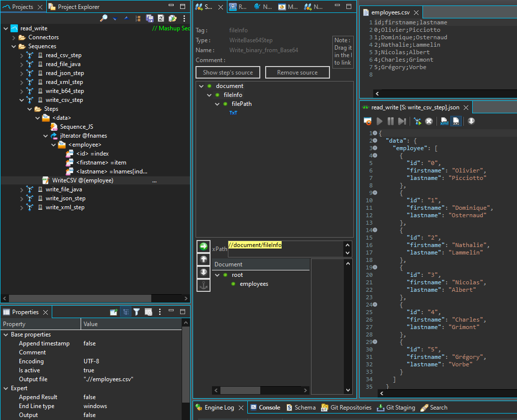Expand the read_csv_step sequence
The image size is (517, 420).
tap(21, 55)
